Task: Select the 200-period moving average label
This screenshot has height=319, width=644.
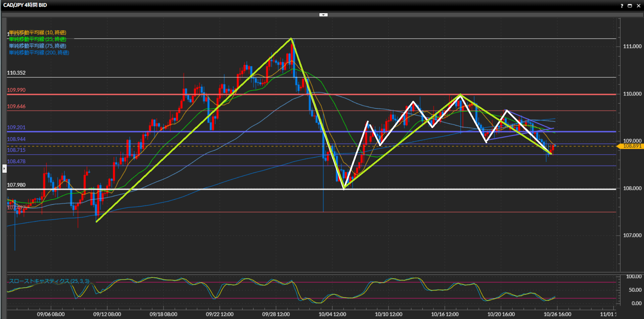Action: click(x=39, y=53)
